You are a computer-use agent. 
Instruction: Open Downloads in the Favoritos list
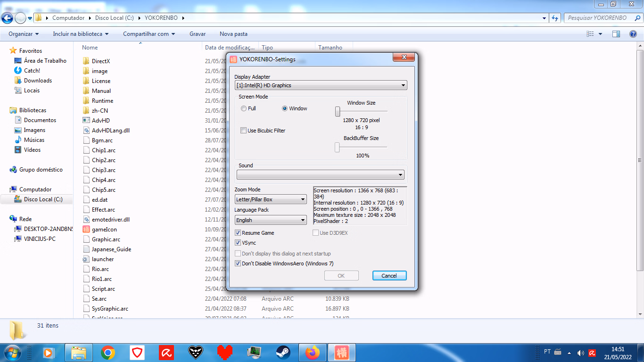(x=38, y=81)
